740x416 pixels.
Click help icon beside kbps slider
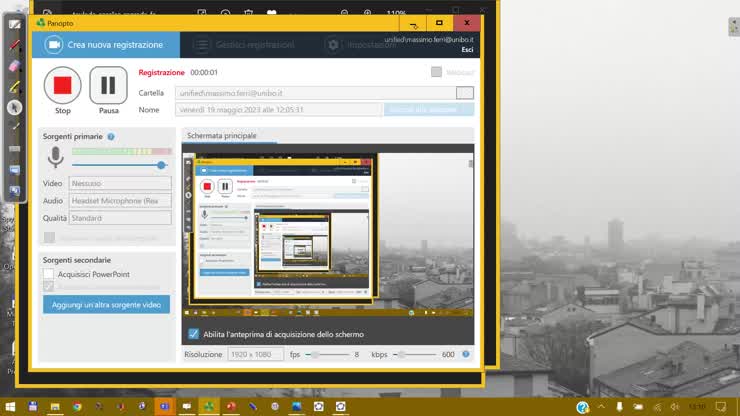[x=465, y=354]
